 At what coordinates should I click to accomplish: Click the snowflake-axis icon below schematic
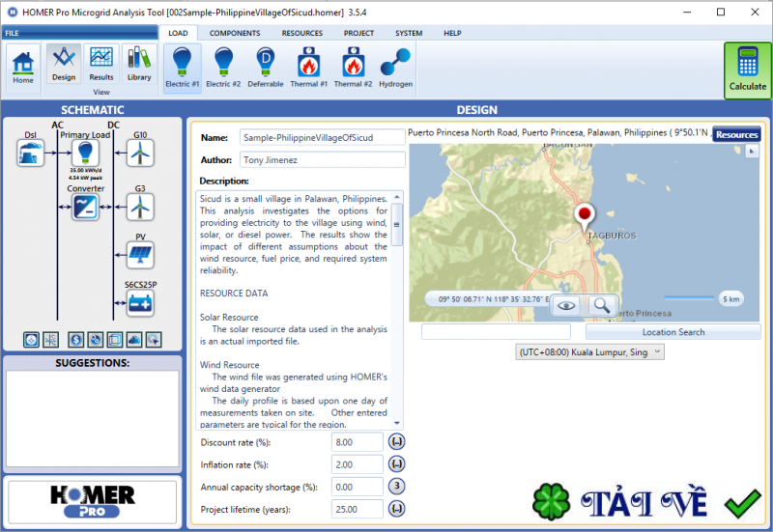pyautogui.click(x=50, y=340)
